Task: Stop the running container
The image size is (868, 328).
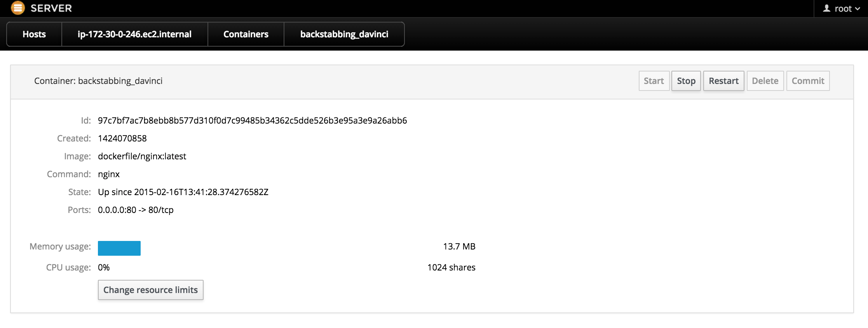Action: 686,81
